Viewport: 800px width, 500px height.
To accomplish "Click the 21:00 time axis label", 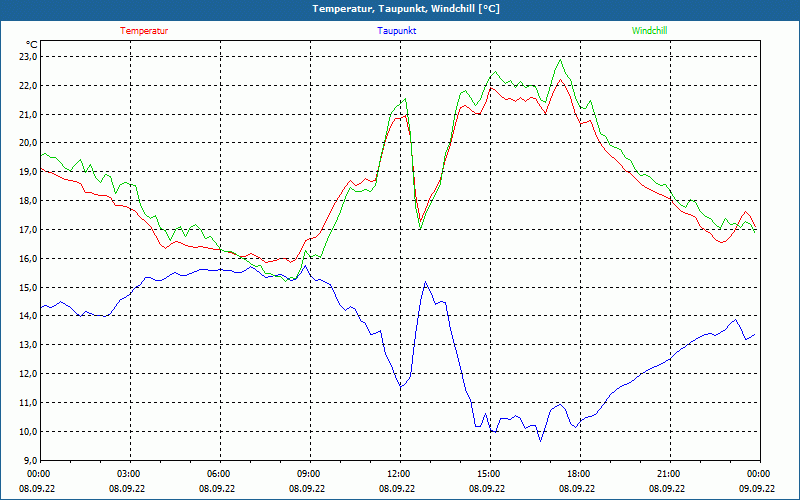I will 670,474.
